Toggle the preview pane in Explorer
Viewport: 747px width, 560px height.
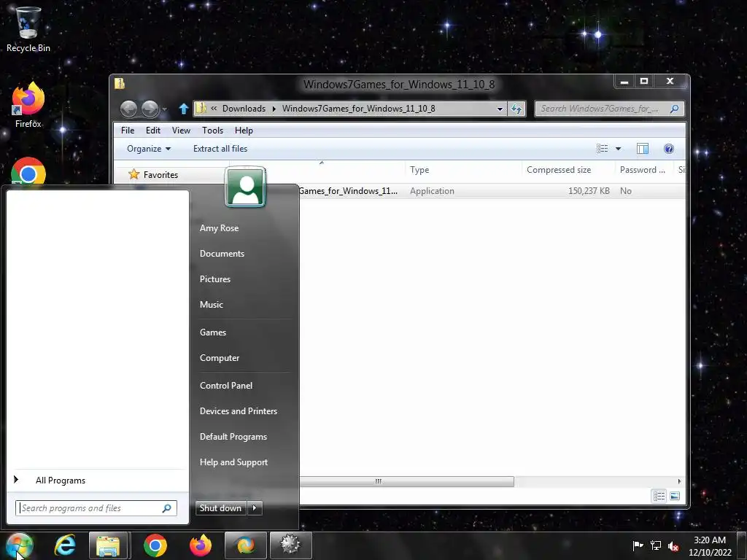[x=643, y=149]
